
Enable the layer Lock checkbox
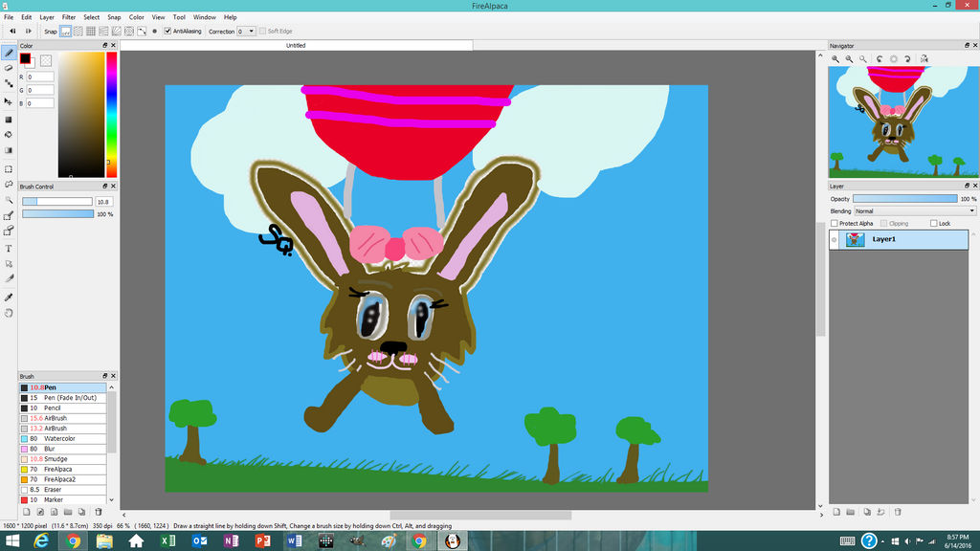tap(934, 223)
